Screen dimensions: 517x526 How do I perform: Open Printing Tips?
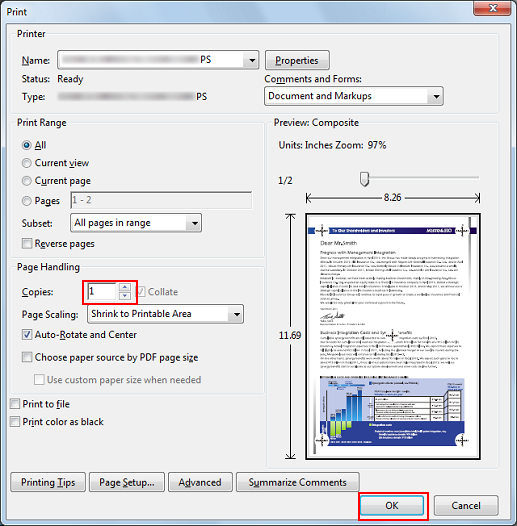(x=48, y=482)
